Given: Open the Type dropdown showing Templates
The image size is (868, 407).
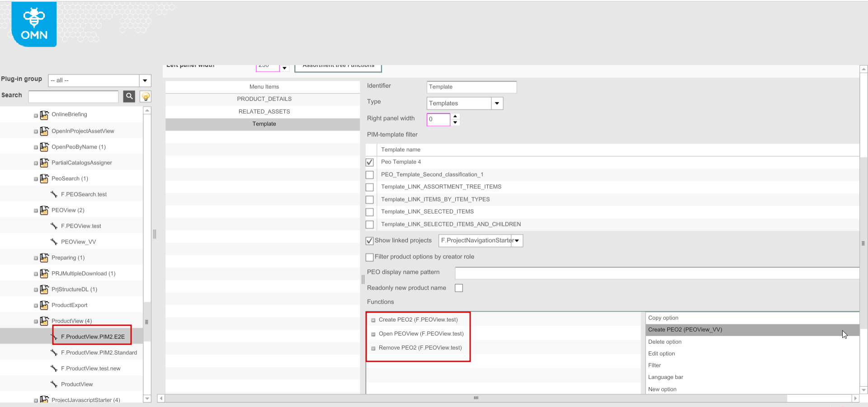Looking at the screenshot, I should pos(497,103).
